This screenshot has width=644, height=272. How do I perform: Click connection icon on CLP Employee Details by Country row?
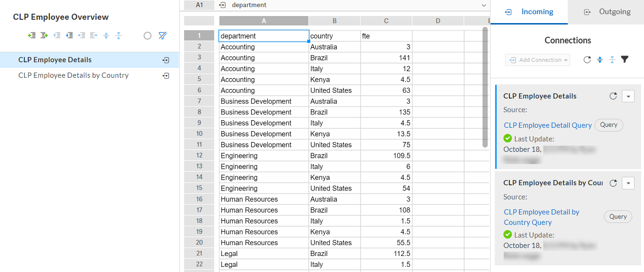point(166,75)
